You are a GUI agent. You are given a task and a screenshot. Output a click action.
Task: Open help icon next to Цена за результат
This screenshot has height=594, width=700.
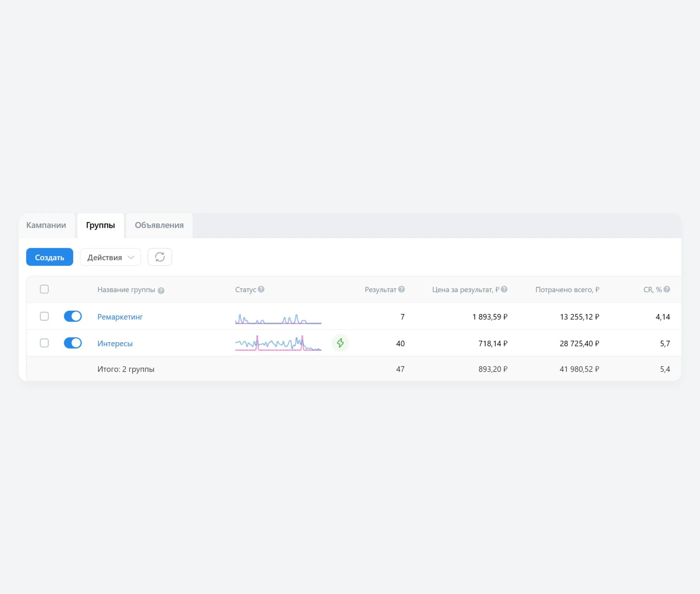[x=504, y=289]
